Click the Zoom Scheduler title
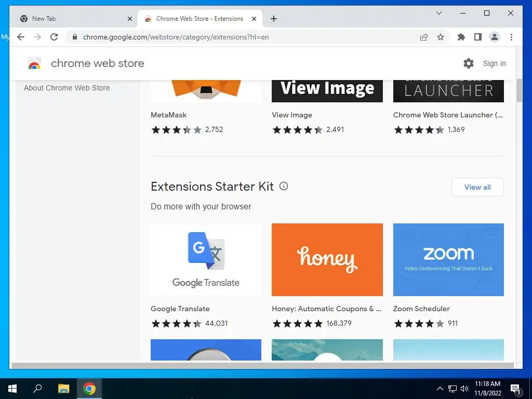Image resolution: width=532 pixels, height=399 pixels. pos(421,309)
